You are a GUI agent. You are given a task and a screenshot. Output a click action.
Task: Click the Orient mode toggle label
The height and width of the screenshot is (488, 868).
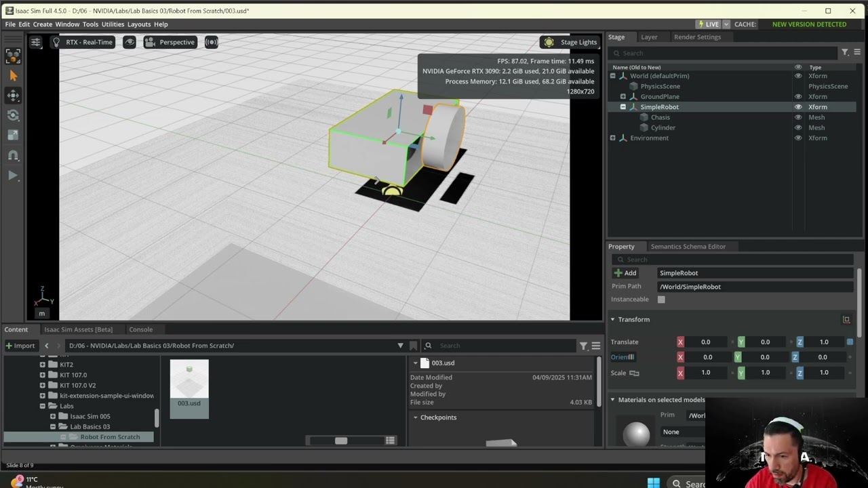click(623, 357)
